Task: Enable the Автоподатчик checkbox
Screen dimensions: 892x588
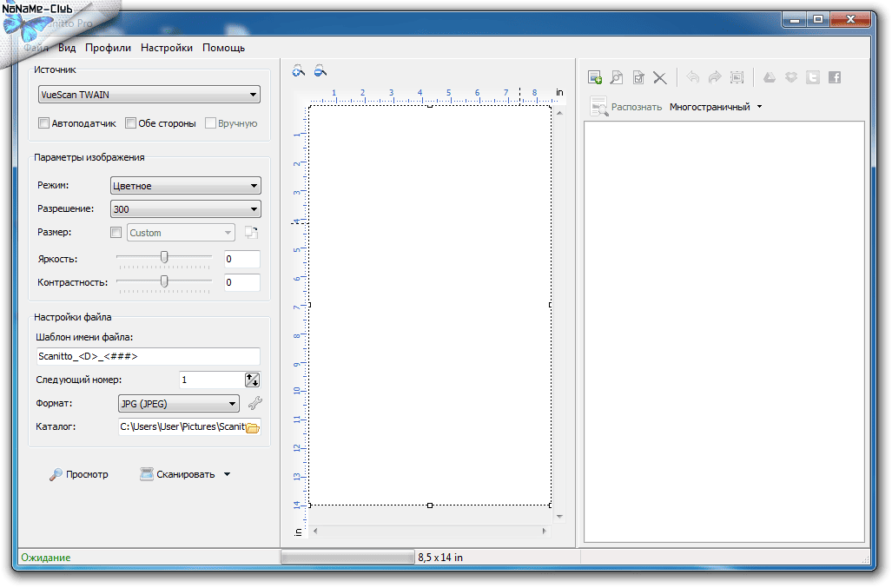Action: pyautogui.click(x=43, y=122)
